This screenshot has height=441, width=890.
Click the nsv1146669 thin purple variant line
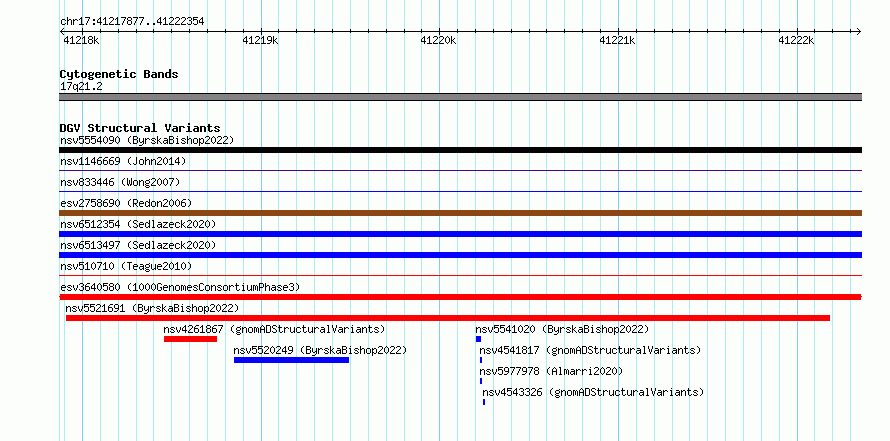[x=460, y=170]
